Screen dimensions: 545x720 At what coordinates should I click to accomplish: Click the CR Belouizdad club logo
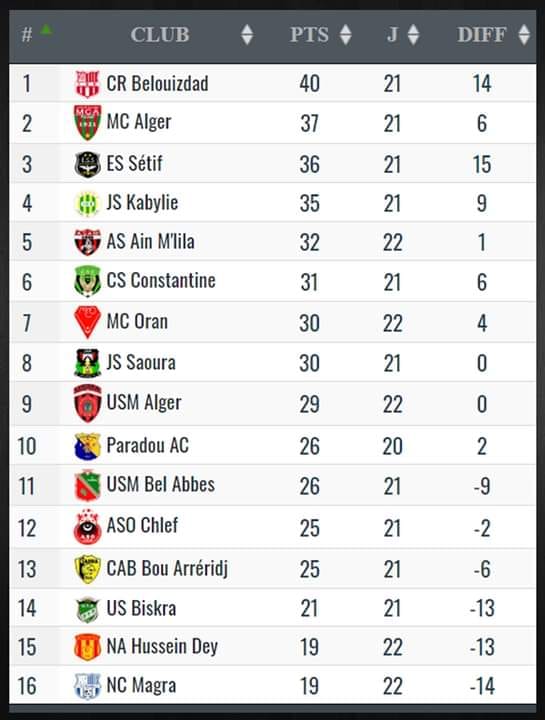coord(87,84)
